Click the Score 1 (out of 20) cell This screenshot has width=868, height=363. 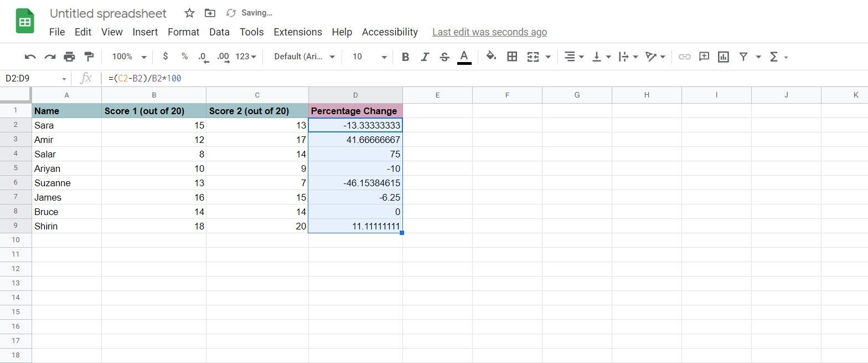pos(154,111)
